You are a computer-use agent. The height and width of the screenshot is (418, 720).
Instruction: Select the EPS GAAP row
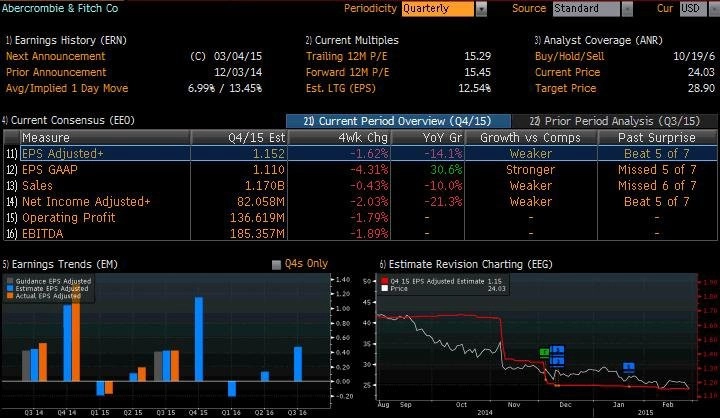point(360,169)
